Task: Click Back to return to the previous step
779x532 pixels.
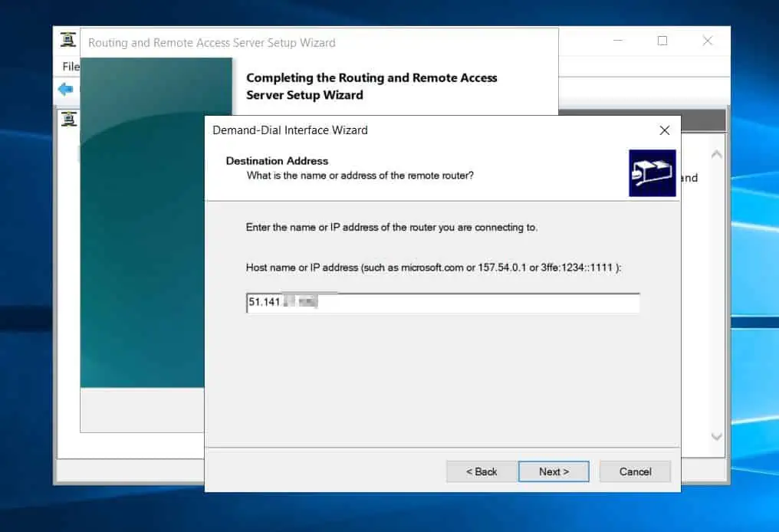Action: click(x=481, y=471)
